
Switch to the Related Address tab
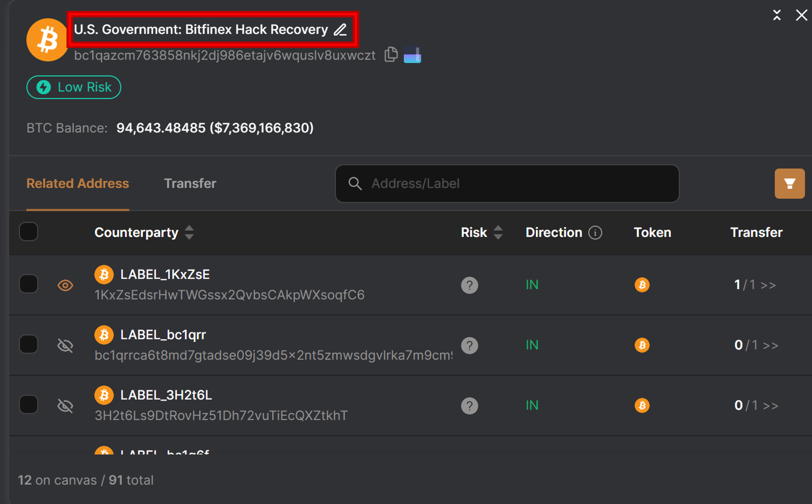pyautogui.click(x=78, y=184)
